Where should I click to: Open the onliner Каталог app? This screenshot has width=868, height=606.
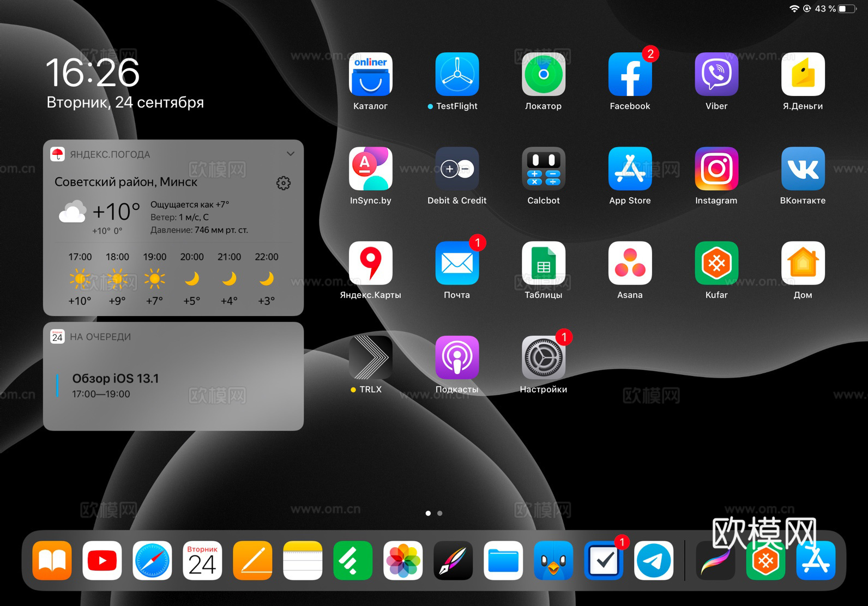(370, 74)
